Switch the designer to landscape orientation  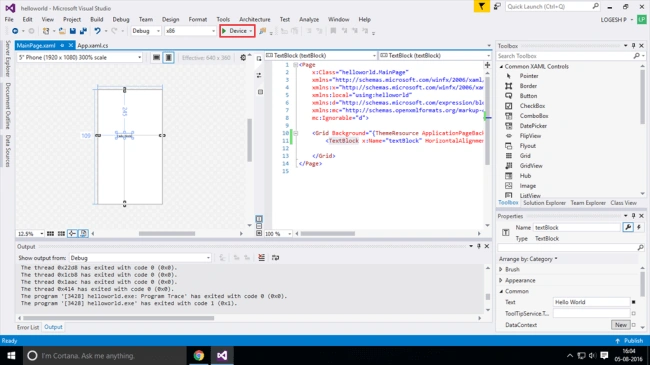(156, 58)
